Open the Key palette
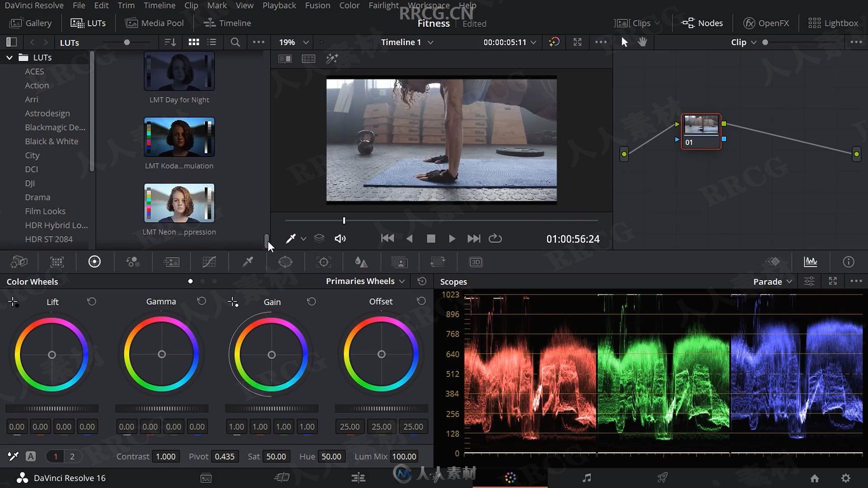The height and width of the screenshot is (488, 868). click(x=400, y=262)
